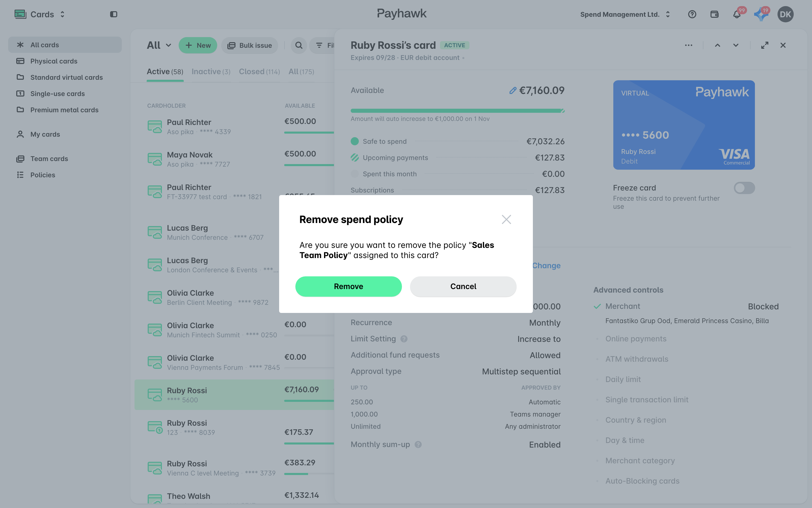Go to My cards
The width and height of the screenshot is (812, 508).
point(65,134)
